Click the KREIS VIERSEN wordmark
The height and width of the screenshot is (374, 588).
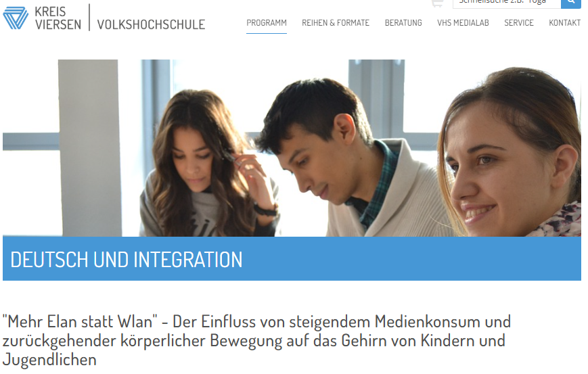58,18
